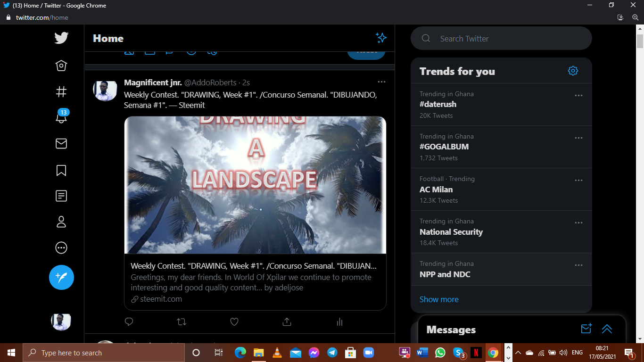This screenshot has width=644, height=362.
Task: Show hidden system tray icons
Action: (518, 353)
